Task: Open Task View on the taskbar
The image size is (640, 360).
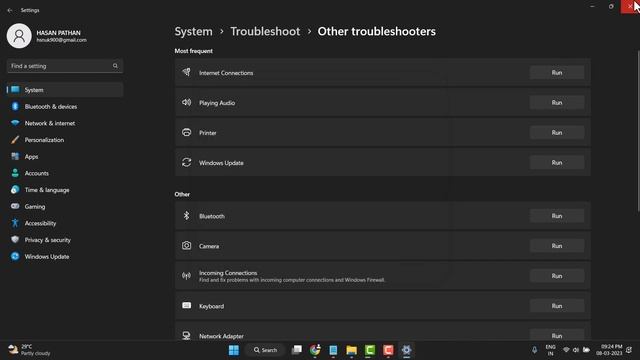Action: [x=297, y=350]
